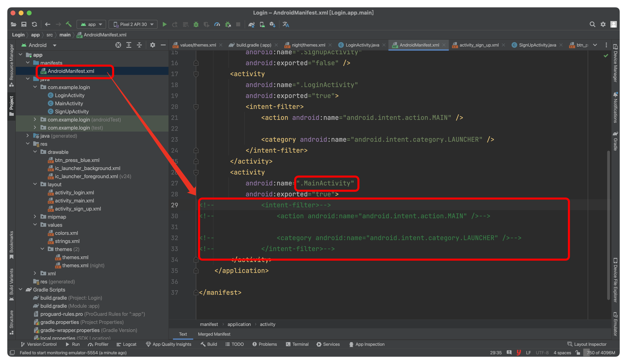The height and width of the screenshot is (364, 627).
Task: Click the Translate toolbar icon
Action: [x=286, y=24]
